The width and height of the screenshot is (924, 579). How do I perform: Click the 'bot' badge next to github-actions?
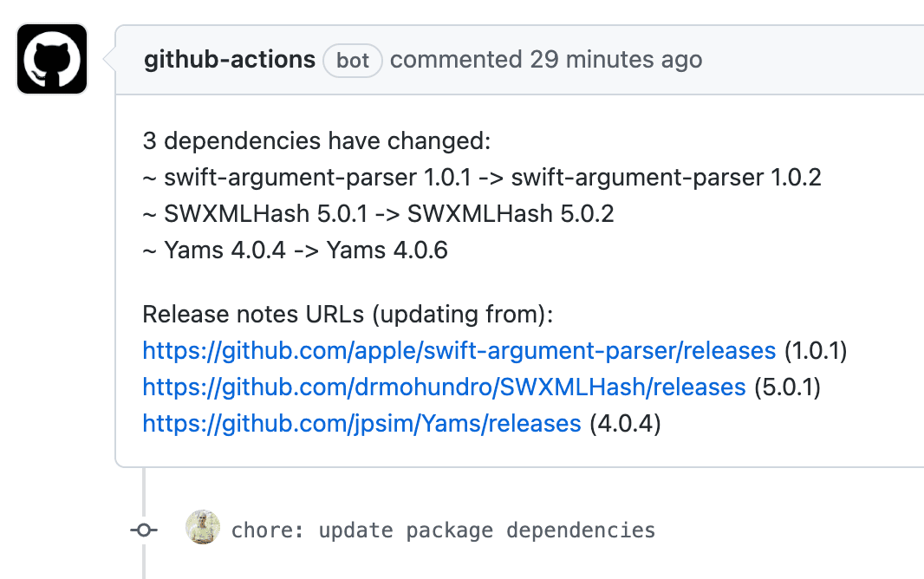tap(353, 60)
